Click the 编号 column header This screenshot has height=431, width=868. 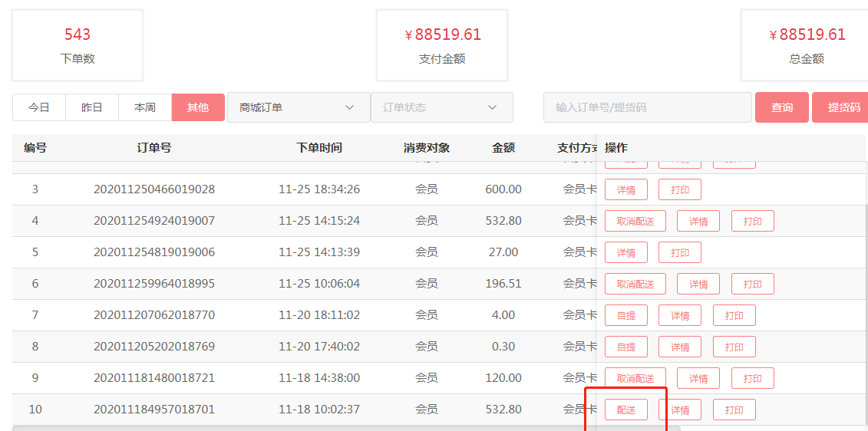(x=35, y=148)
